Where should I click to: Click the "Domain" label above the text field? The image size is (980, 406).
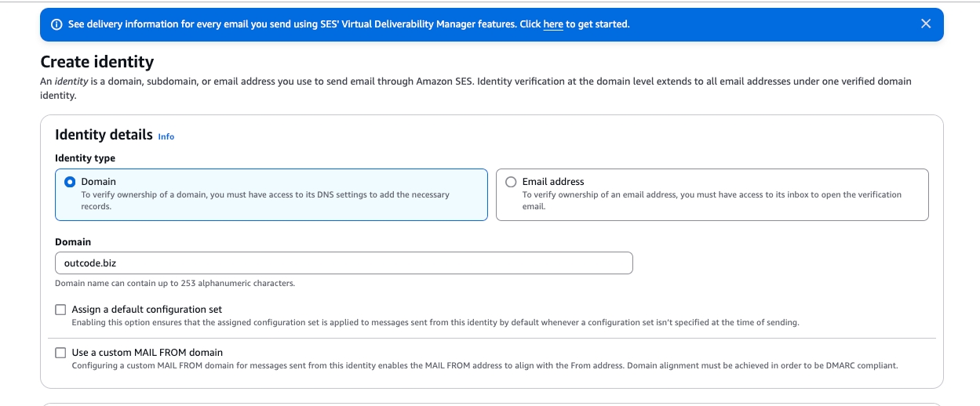(x=73, y=242)
